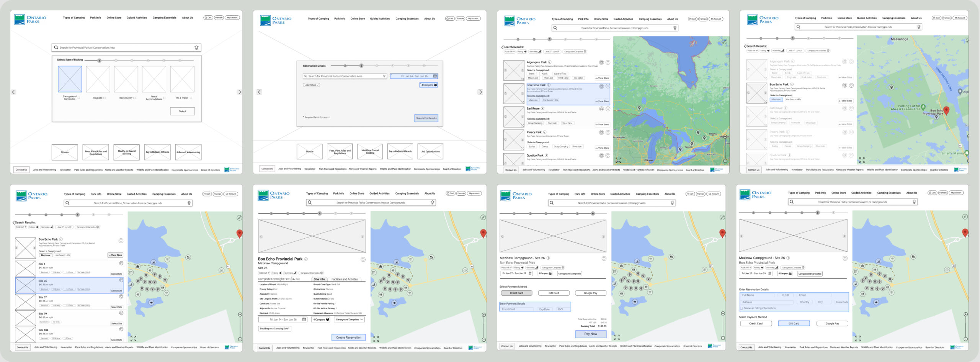Check the Backcountry checkbox

(x=134, y=98)
